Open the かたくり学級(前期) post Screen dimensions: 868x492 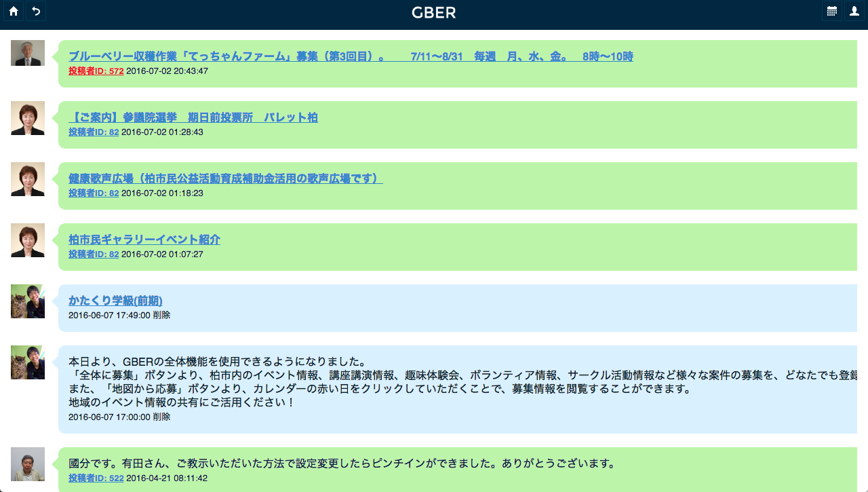click(115, 301)
